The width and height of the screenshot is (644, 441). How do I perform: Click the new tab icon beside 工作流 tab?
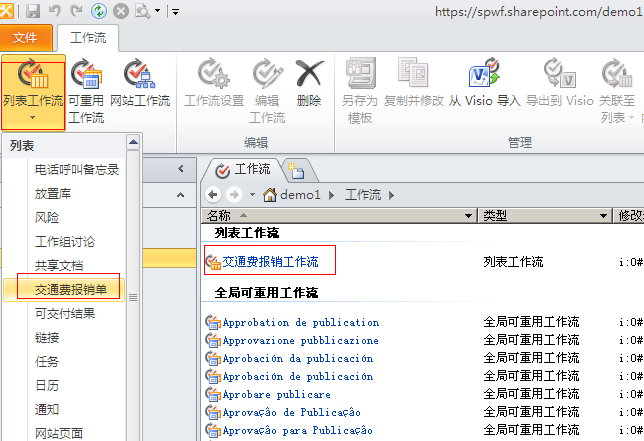(296, 170)
